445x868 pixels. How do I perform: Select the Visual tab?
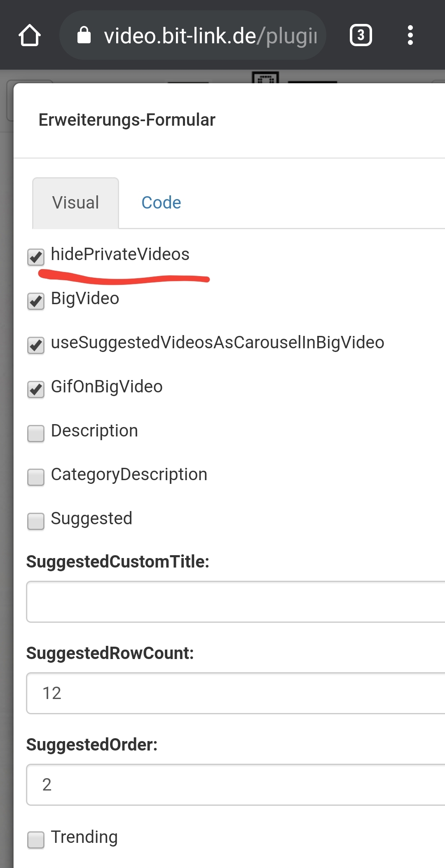click(x=75, y=202)
